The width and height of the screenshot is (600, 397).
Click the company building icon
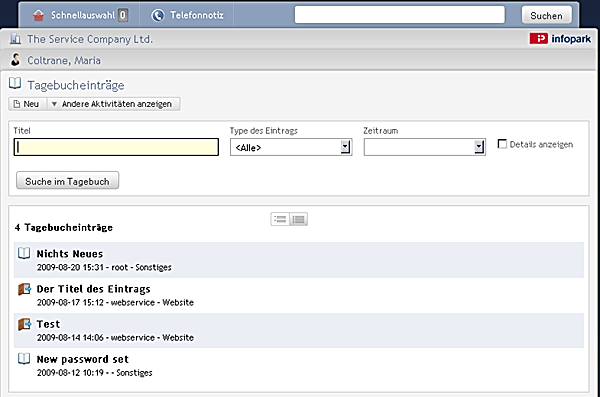click(x=15, y=39)
